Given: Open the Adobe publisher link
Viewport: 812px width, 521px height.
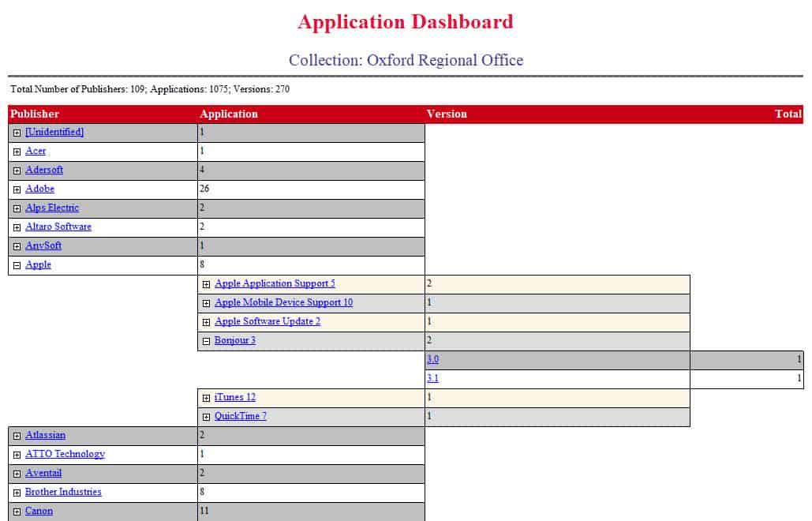Looking at the screenshot, I should [x=39, y=189].
